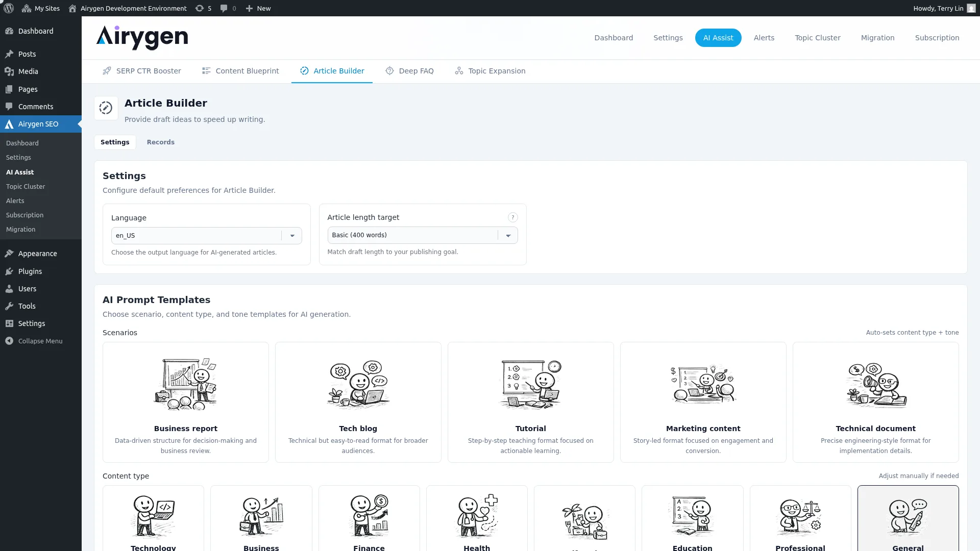Viewport: 980px width, 551px height.
Task: Click the large Article Builder header icon
Action: pyautogui.click(x=106, y=108)
